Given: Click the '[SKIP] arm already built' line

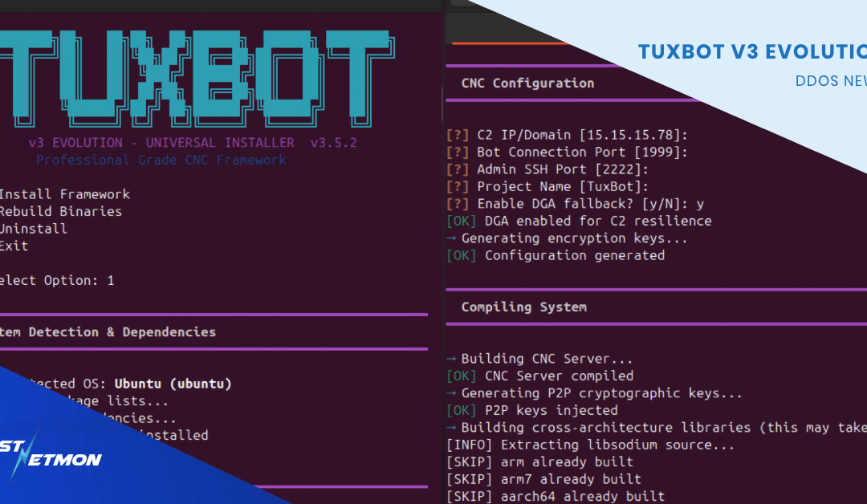Looking at the screenshot, I should pyautogui.click(x=540, y=461).
